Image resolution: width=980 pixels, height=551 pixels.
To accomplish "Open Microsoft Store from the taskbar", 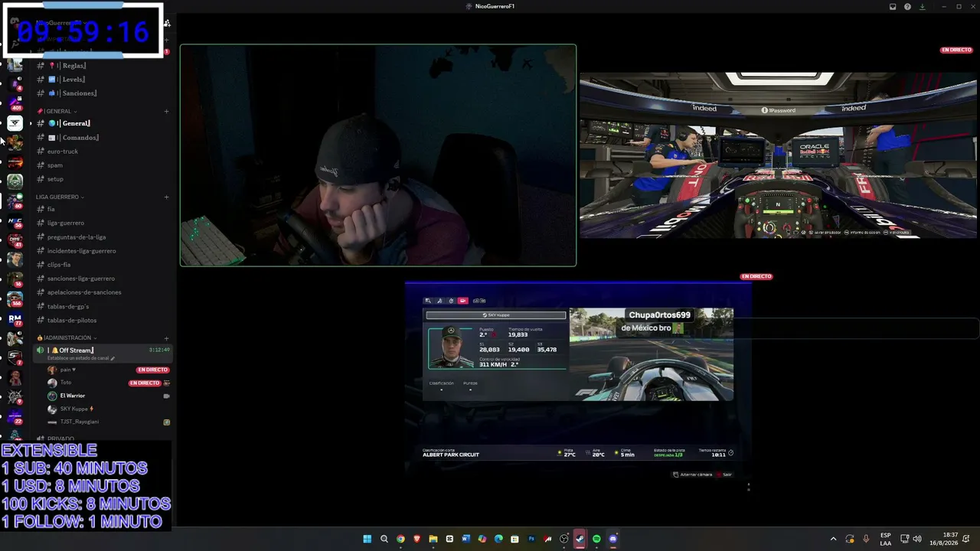I will point(514,539).
